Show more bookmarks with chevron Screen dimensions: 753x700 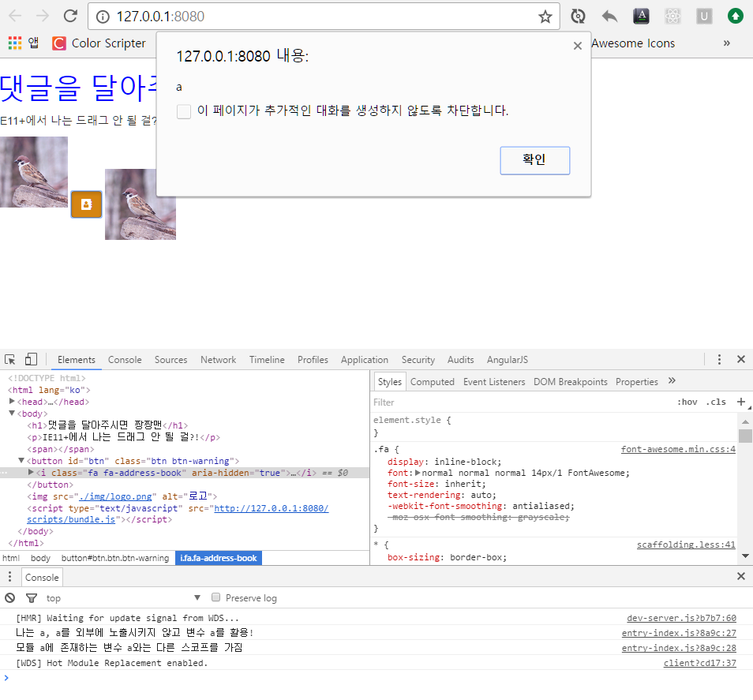pyautogui.click(x=727, y=43)
